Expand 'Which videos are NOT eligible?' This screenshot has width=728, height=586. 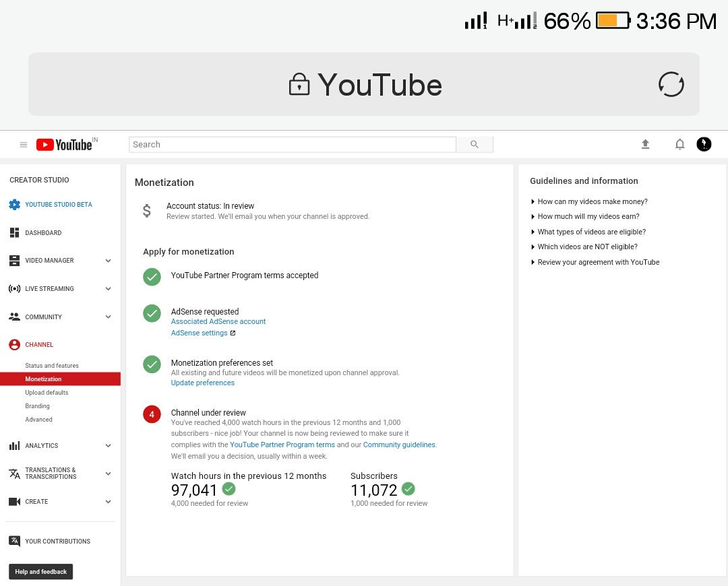584,247
